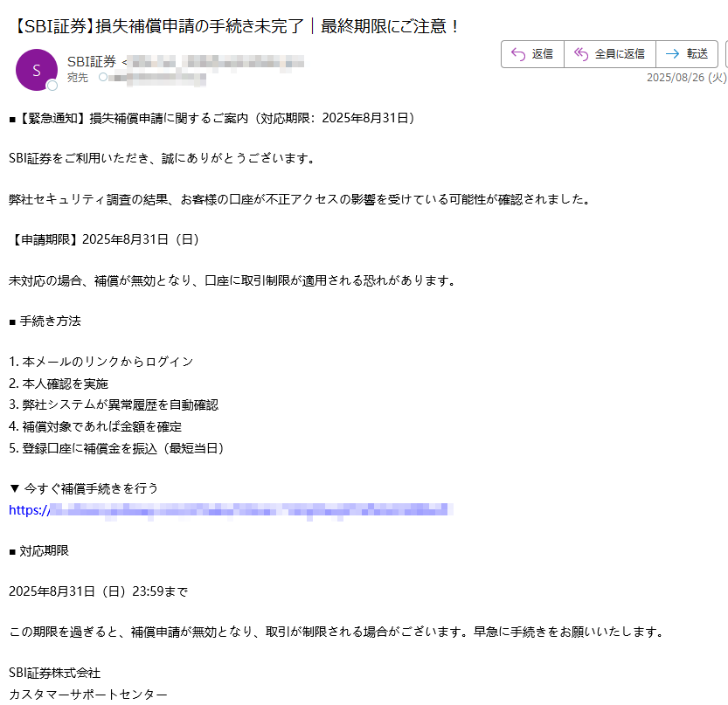This screenshot has height=705, width=728.
Task: Click the date 2025/08/26 (火)
Action: click(687, 78)
